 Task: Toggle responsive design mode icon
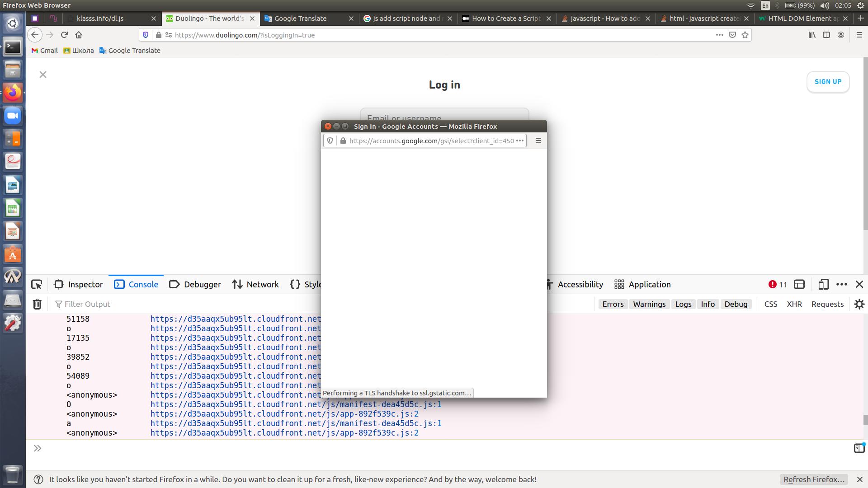(x=823, y=284)
